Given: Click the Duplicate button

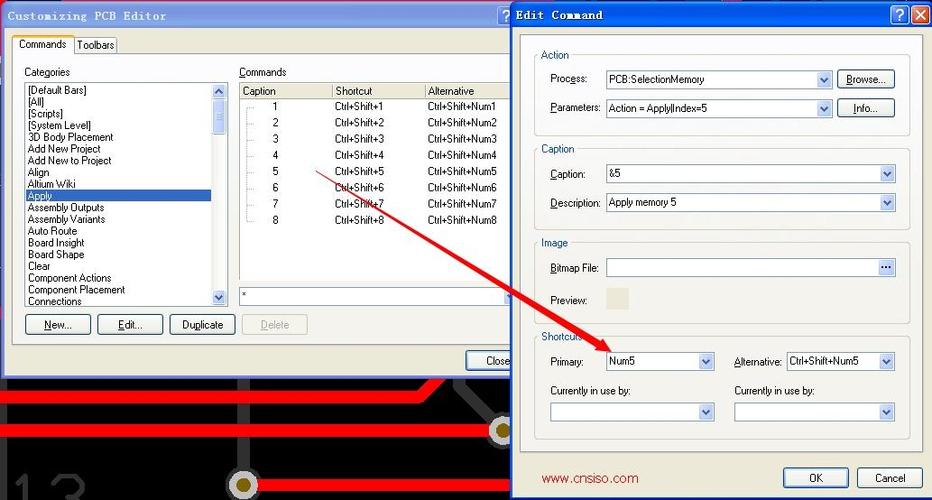Looking at the screenshot, I should [202, 325].
